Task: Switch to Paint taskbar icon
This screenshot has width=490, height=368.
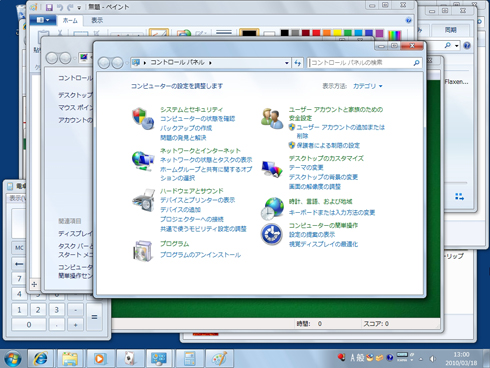Action: click(219, 359)
